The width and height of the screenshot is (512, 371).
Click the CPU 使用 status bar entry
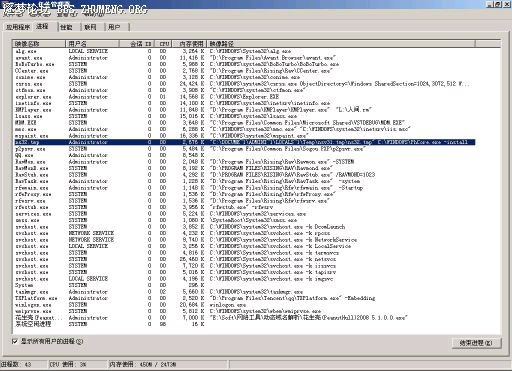coord(77,364)
